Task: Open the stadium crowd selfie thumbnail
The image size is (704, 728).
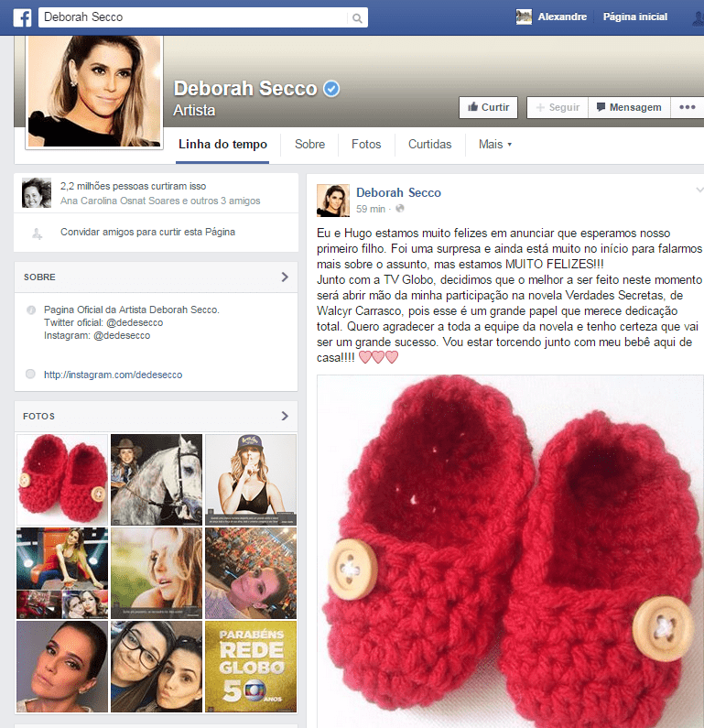Action: click(x=251, y=573)
